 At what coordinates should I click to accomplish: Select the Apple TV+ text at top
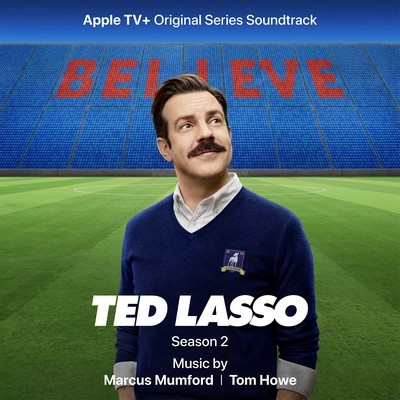pos(117,21)
